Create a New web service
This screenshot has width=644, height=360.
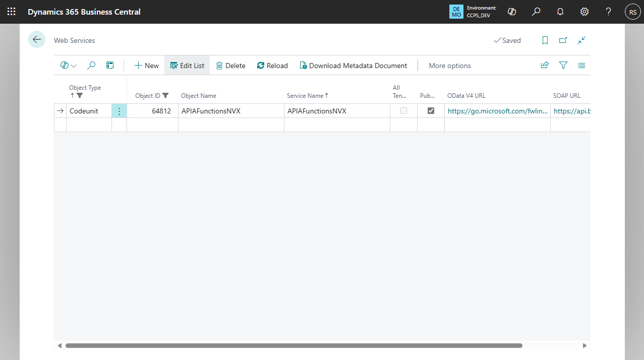[x=146, y=66]
